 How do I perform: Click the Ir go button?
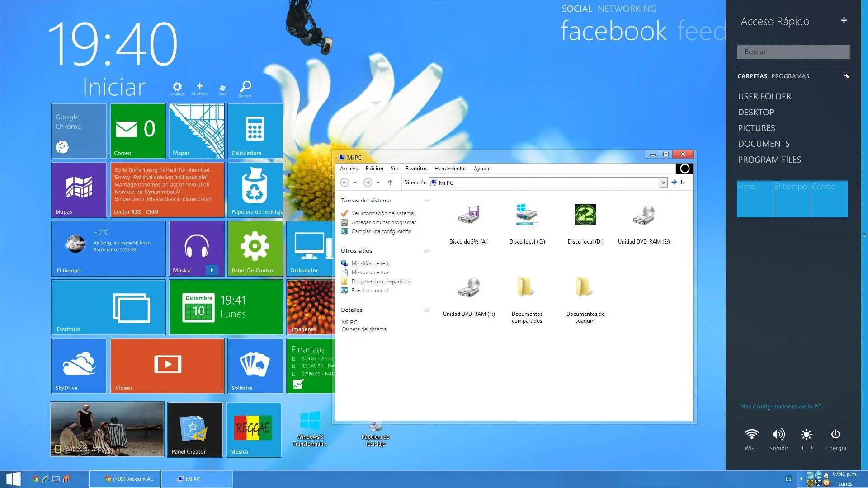pyautogui.click(x=678, y=183)
